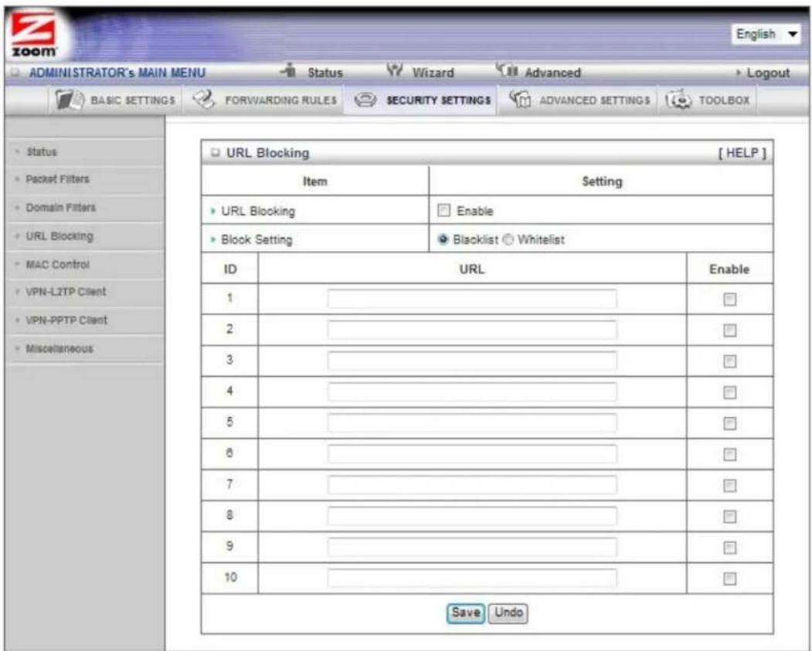Click the URL field for ID 4
Viewport: 812px width, 651px height.
(x=472, y=392)
